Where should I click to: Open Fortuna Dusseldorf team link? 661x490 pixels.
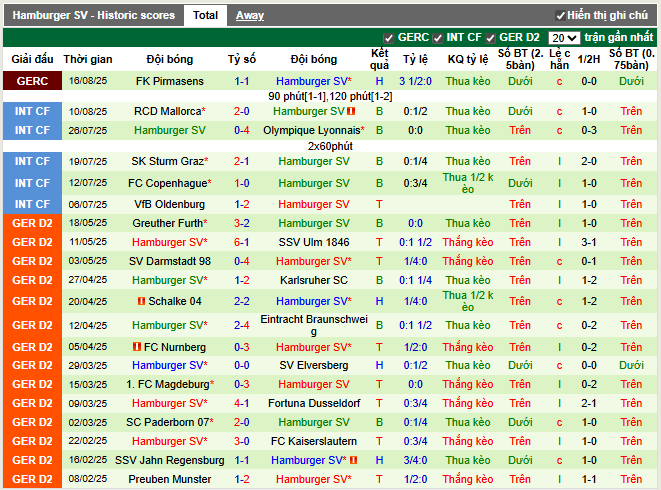click(x=314, y=403)
